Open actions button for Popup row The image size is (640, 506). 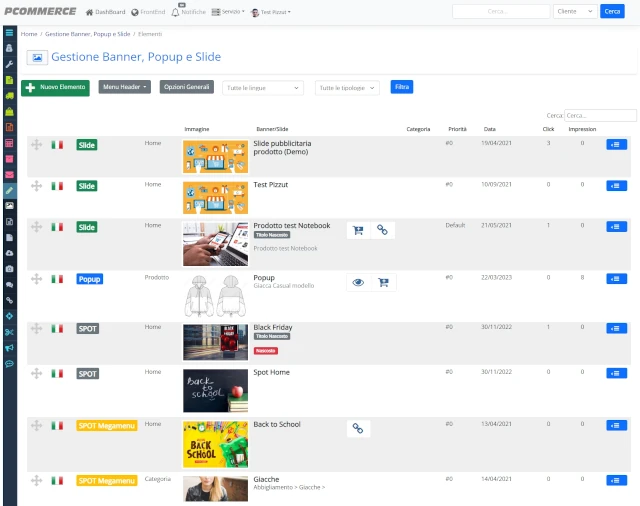tap(616, 279)
